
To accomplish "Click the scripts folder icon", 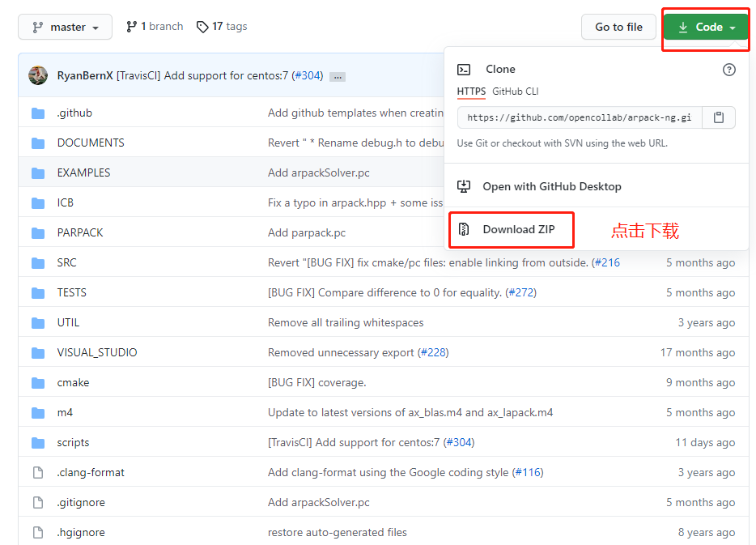I will [38, 443].
